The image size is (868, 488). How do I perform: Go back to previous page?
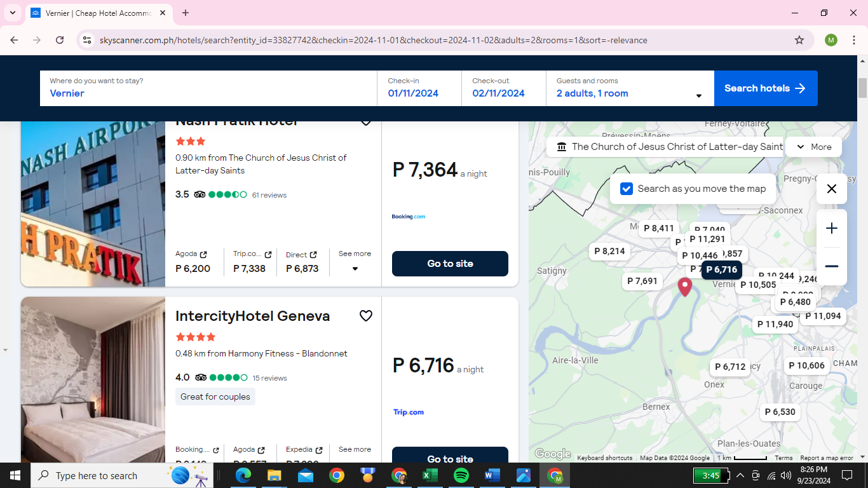click(x=14, y=40)
